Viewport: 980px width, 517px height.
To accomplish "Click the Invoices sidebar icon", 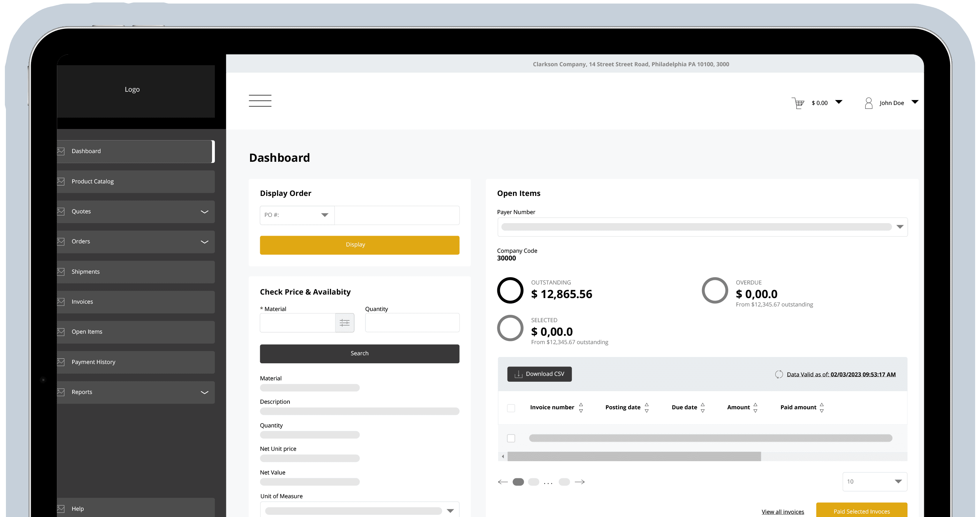I will coord(61,302).
